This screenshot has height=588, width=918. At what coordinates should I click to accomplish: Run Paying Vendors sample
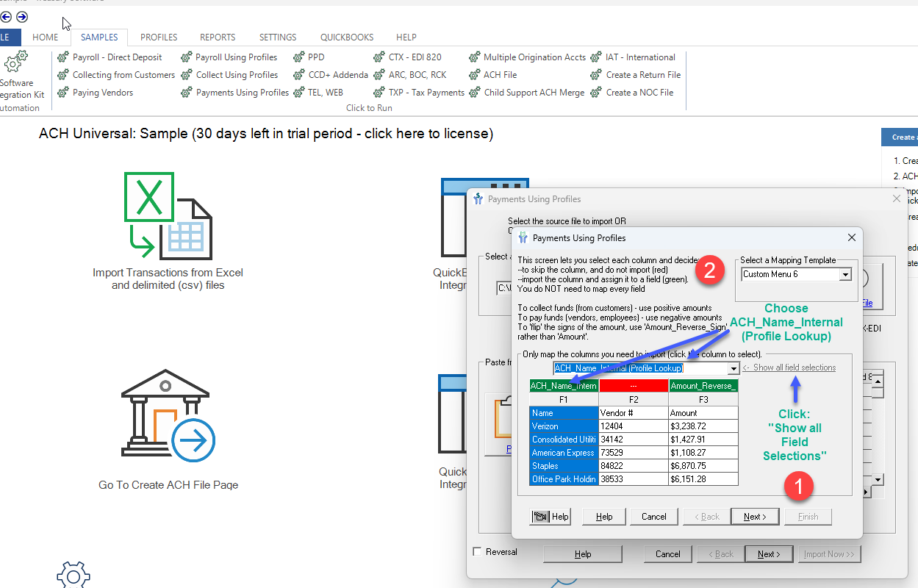(96, 93)
